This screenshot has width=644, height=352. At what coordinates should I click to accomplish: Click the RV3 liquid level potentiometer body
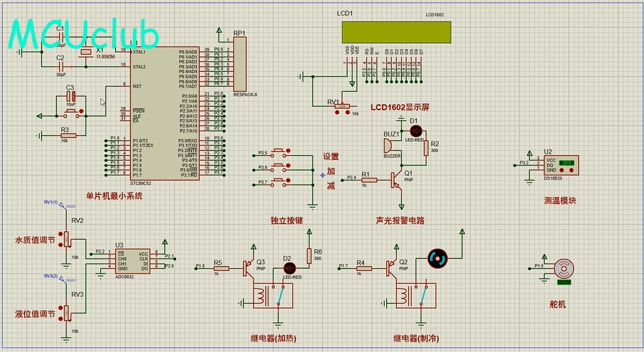pyautogui.click(x=68, y=312)
